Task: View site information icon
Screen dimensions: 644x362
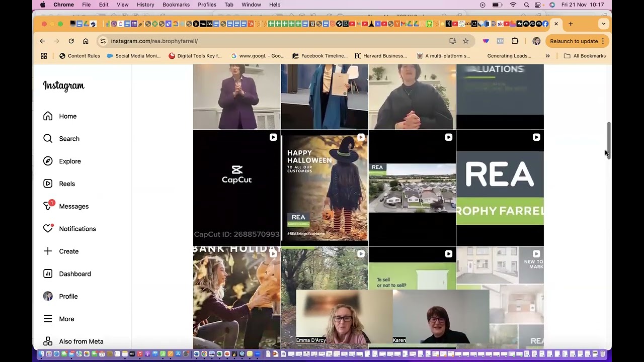Action: tap(103, 41)
